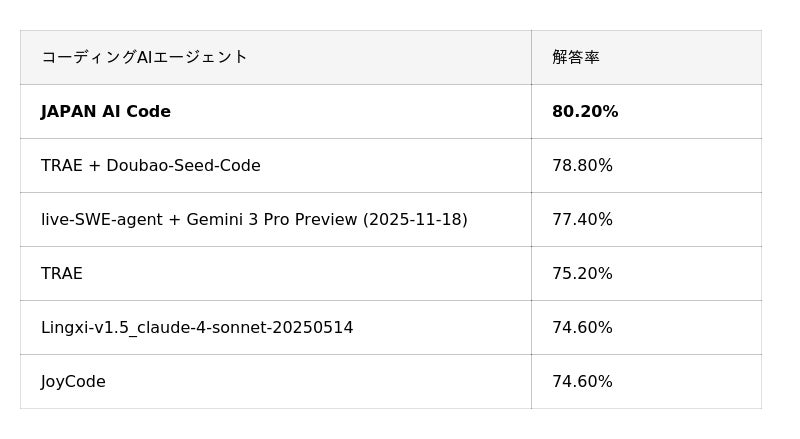Select the JAPAN AI Code cell
Screen dimensions: 800x439
point(106,112)
